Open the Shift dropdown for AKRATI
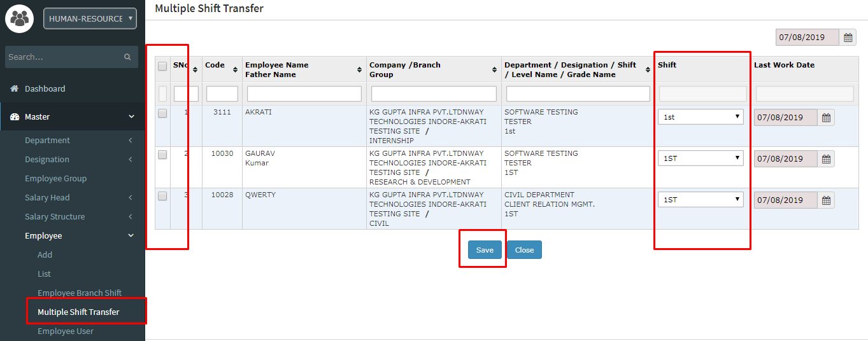This screenshot has width=868, height=341. tap(700, 117)
